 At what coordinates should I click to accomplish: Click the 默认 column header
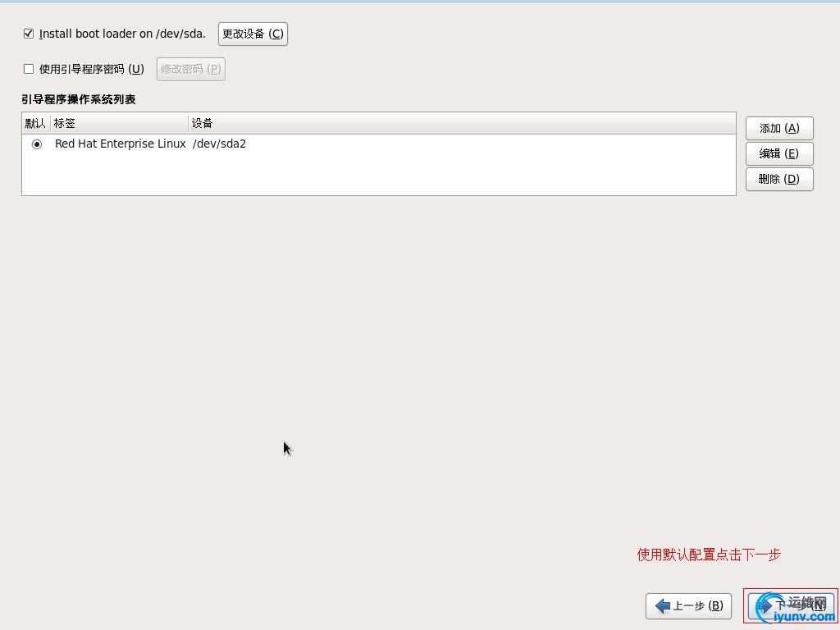pos(36,123)
